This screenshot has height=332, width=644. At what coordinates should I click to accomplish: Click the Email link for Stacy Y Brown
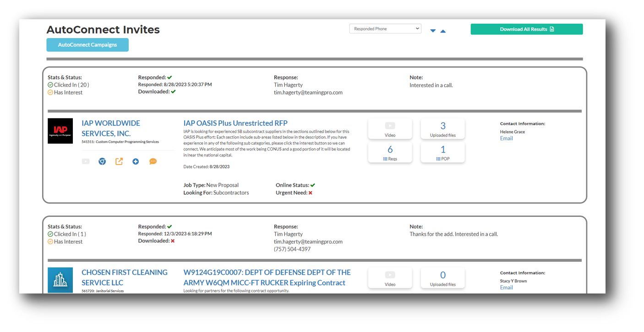tap(506, 288)
